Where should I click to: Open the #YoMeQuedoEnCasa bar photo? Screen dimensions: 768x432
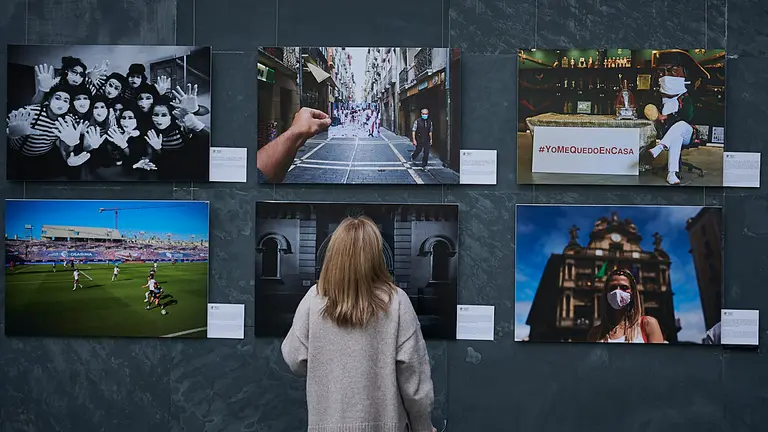620,116
